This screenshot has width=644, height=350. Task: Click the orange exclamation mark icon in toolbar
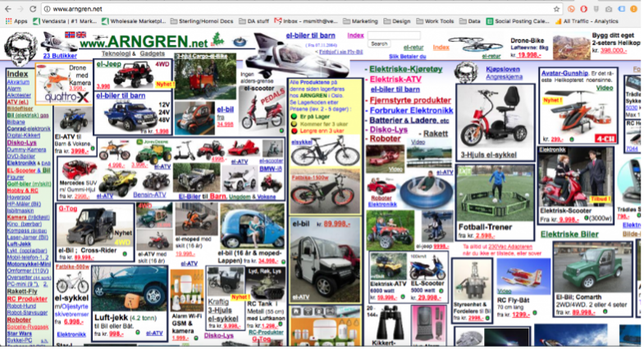click(633, 9)
